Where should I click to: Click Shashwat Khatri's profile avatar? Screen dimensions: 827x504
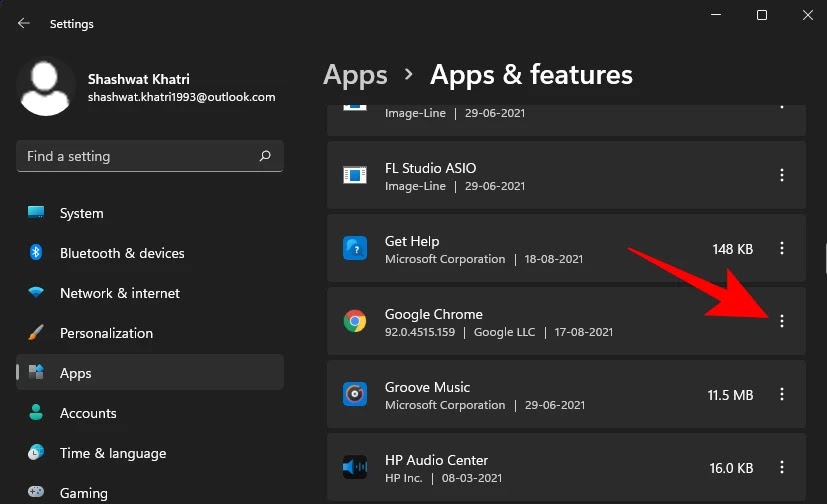(45, 88)
